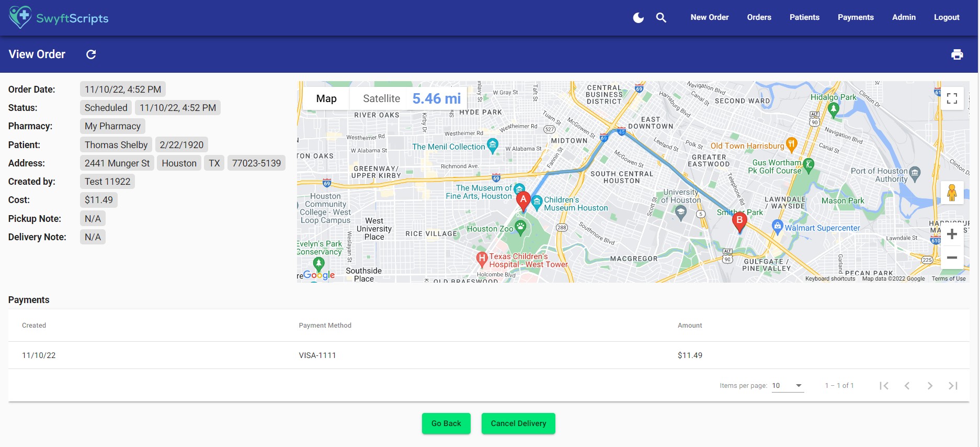Go to previous payments page
980x447 pixels.
(x=907, y=386)
